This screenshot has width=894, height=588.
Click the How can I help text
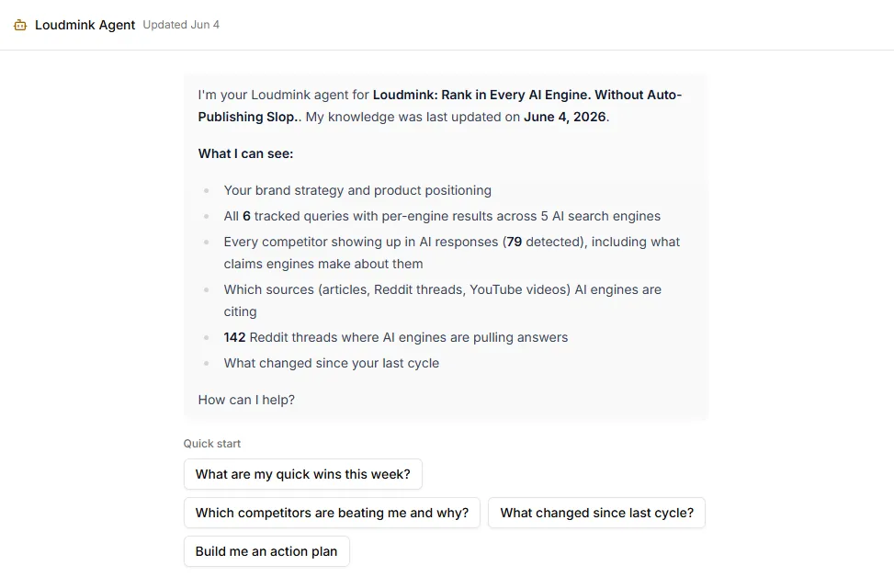pos(246,400)
